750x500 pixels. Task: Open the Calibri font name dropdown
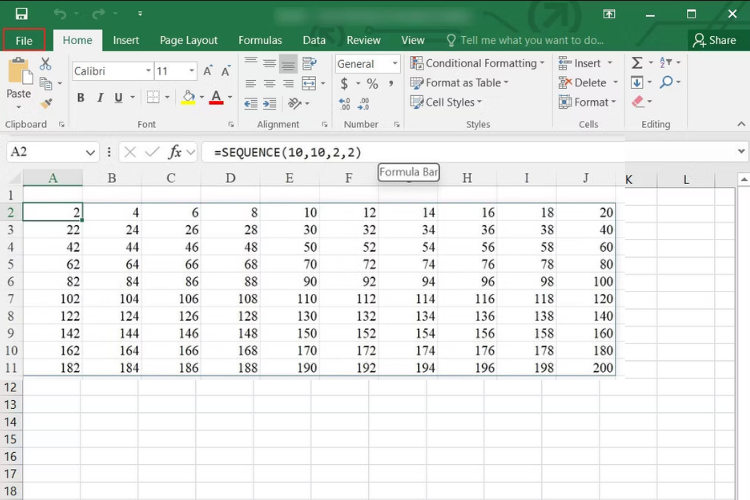coord(148,71)
